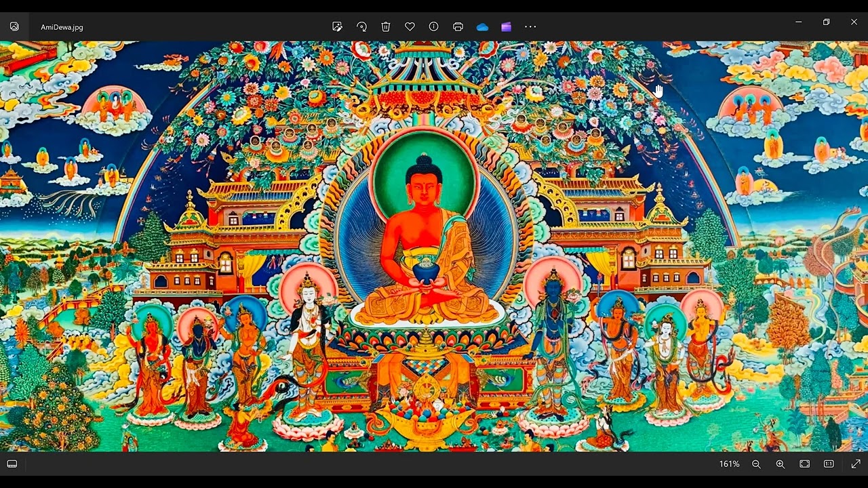Viewport: 868px width, 488px height.
Task: Delete the image using the trash icon
Action: [x=386, y=26]
